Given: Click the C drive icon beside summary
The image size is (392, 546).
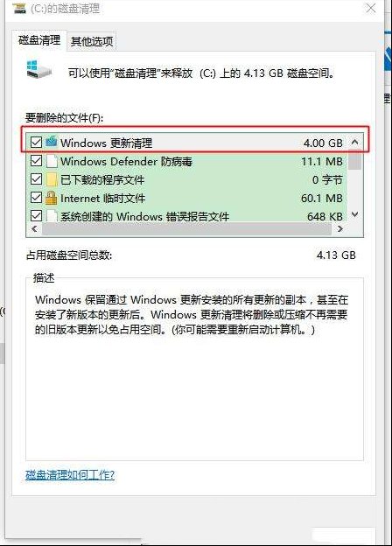Looking at the screenshot, I should pos(39,69).
